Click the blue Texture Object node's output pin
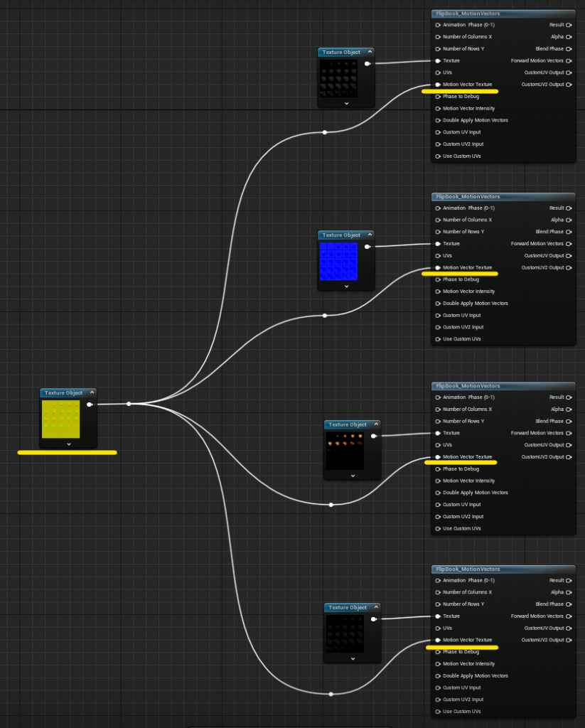Viewport: 585px width, 728px height. [367, 247]
